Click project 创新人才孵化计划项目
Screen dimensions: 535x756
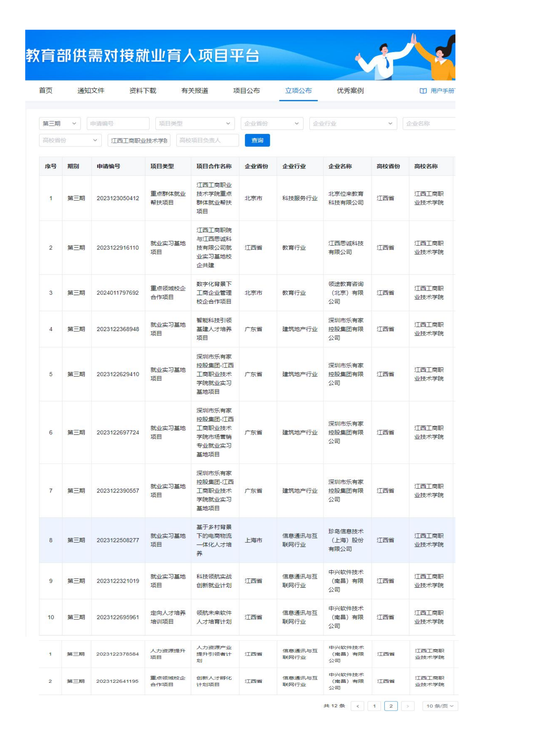[x=214, y=681]
